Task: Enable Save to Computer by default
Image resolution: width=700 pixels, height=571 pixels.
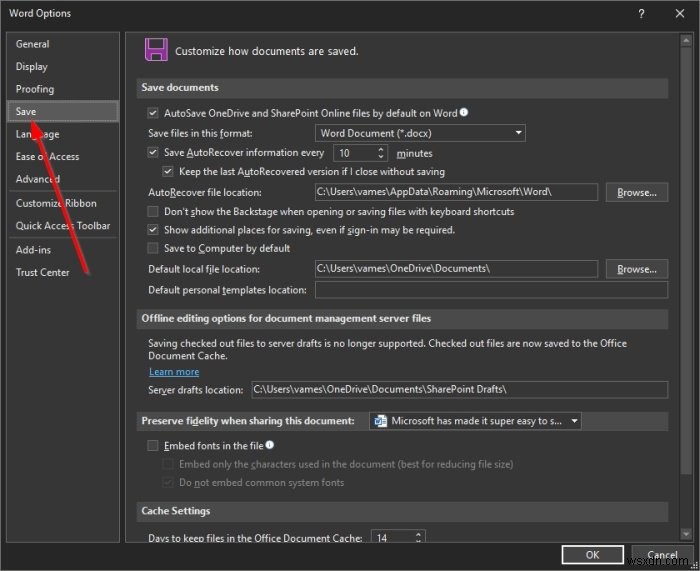Action: pos(153,248)
